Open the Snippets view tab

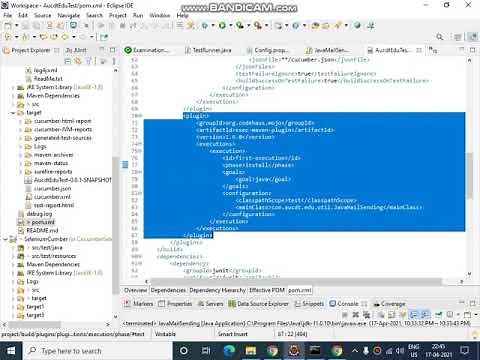309,304
